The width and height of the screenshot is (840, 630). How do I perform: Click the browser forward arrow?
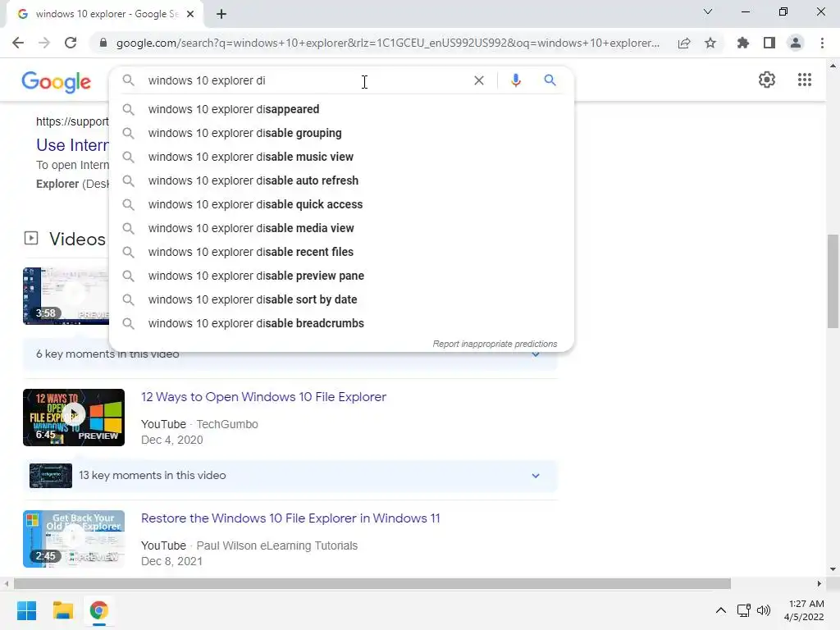point(44,43)
